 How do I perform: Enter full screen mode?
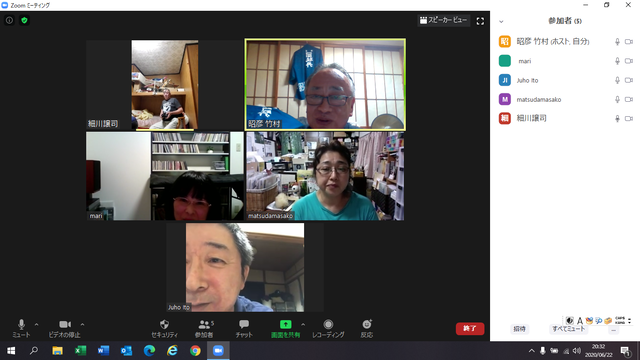click(x=480, y=21)
